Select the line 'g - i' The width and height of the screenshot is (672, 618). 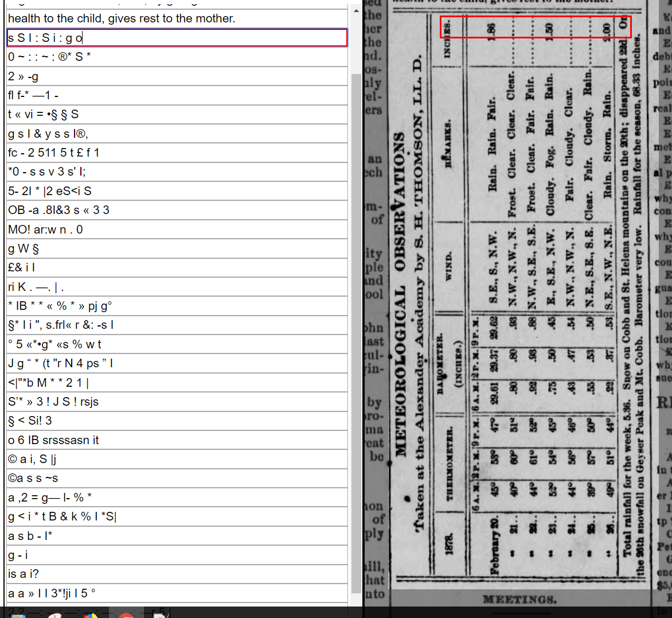click(177, 555)
